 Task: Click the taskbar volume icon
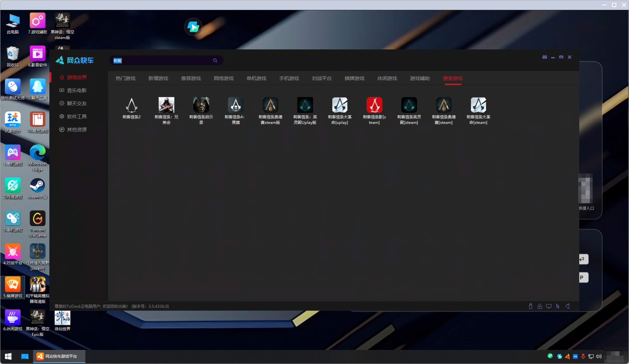[x=599, y=356]
